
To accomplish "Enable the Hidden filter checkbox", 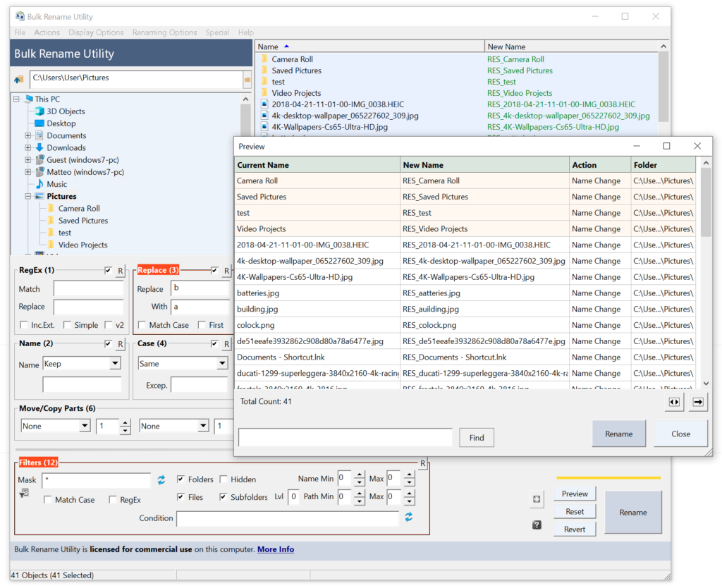I will 224,479.
